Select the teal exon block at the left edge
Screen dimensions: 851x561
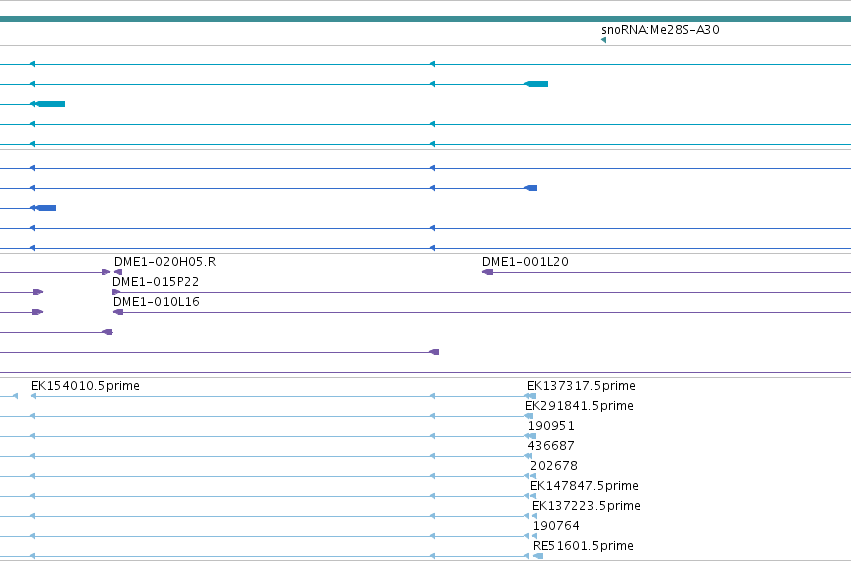click(50, 104)
